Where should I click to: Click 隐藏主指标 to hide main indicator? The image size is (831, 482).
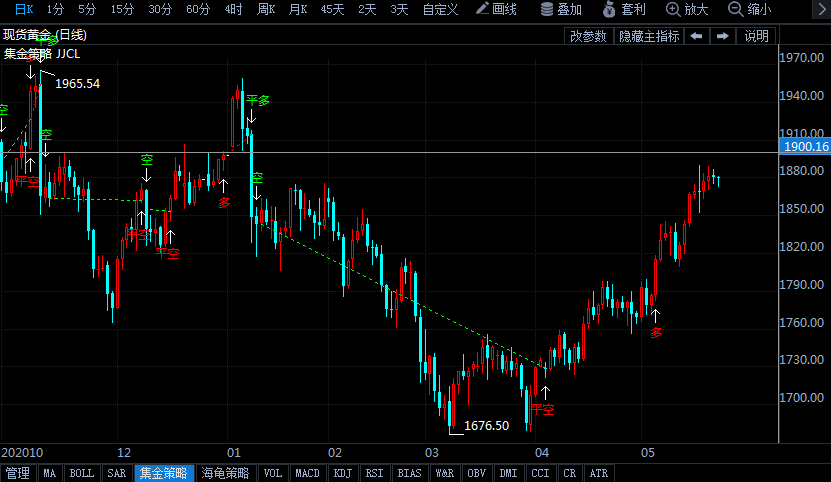pos(649,36)
